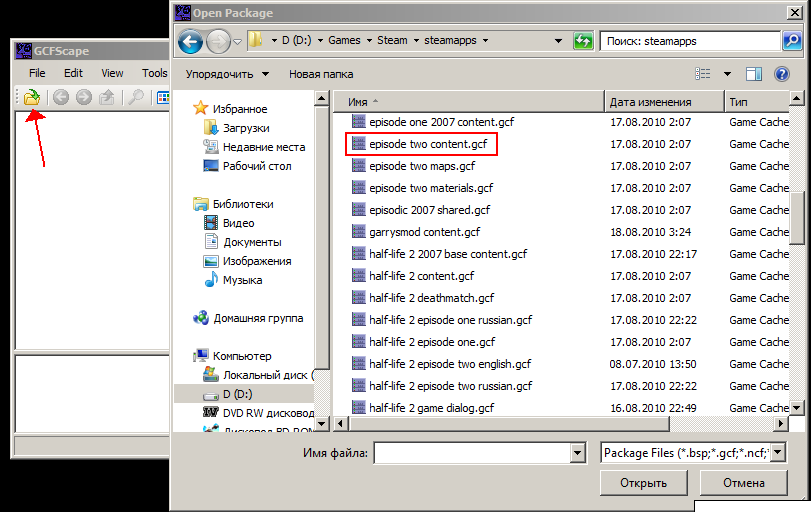Click the Библиотеки folder icon

200,204
